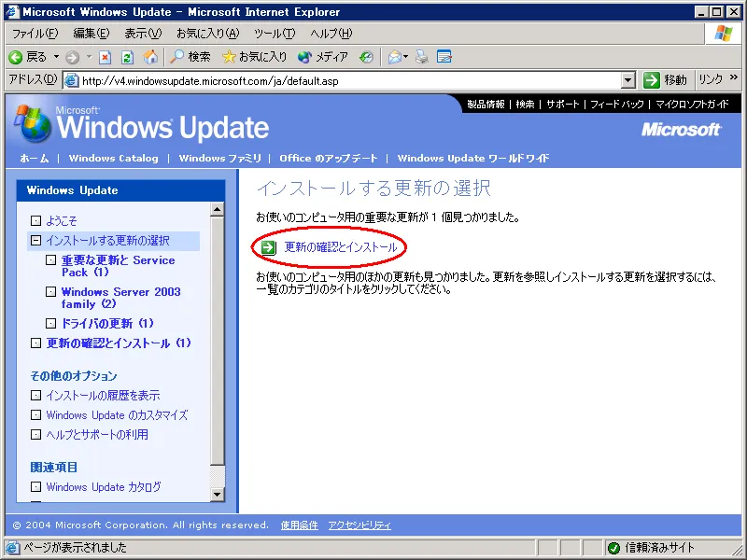Click the Stop page loading icon
The image size is (747, 560).
coord(105,57)
